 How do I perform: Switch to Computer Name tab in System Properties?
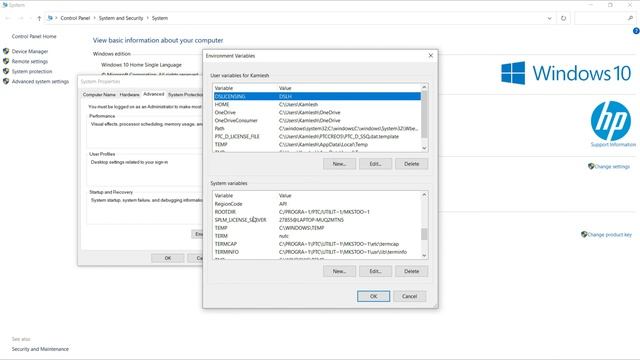pyautogui.click(x=99, y=95)
